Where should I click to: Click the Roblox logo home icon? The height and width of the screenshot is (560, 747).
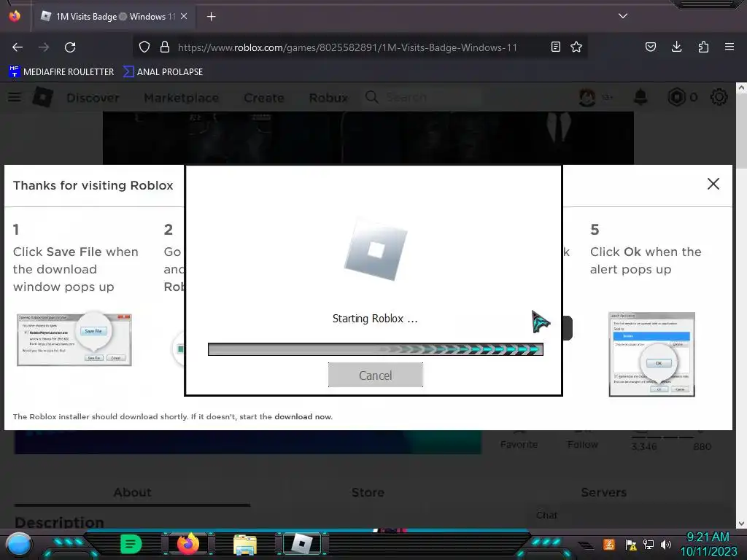tap(42, 97)
